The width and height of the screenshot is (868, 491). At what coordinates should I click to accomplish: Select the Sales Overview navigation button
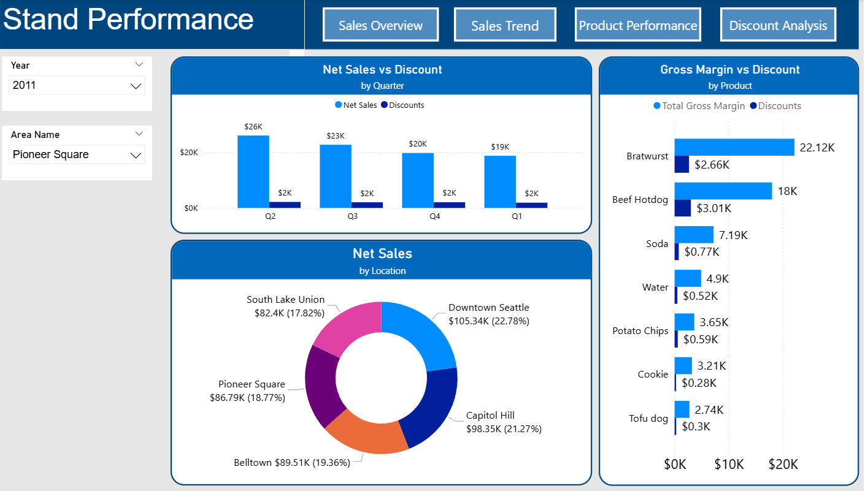point(380,25)
